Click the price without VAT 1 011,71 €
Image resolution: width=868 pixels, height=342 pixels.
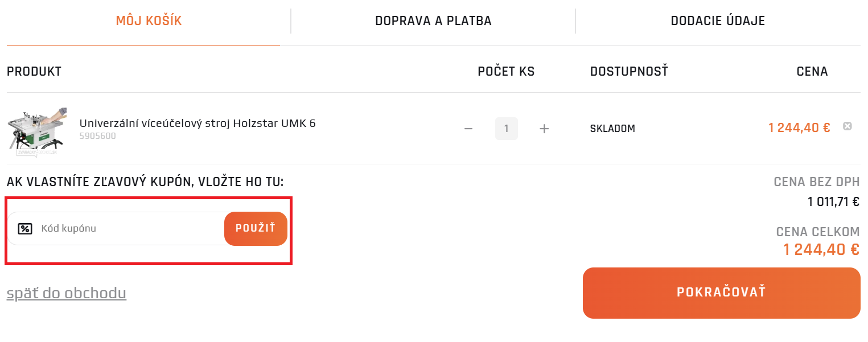point(833,201)
